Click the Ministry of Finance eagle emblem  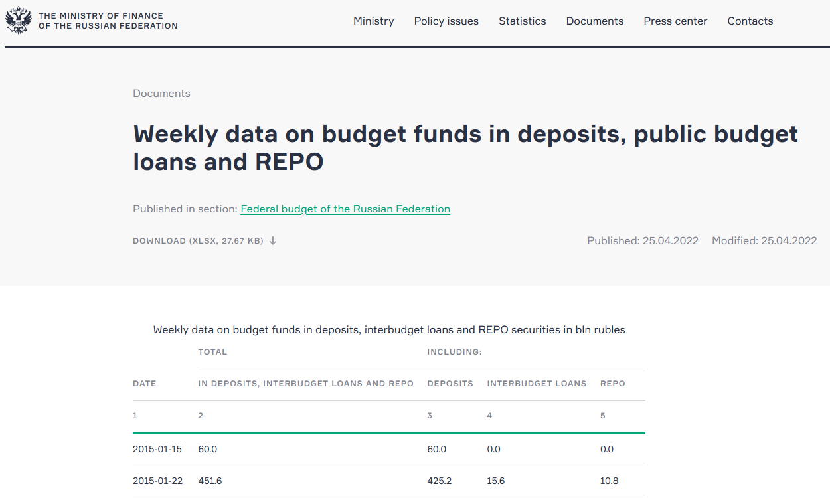pos(18,21)
